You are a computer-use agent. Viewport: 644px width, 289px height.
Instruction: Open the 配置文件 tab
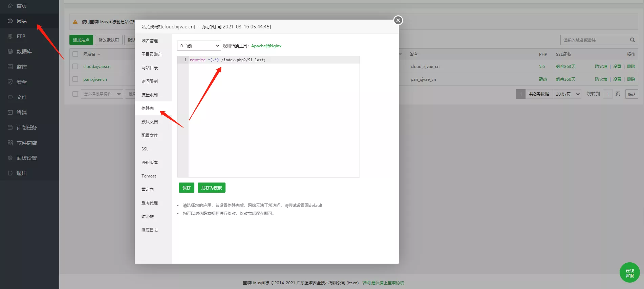pos(150,135)
